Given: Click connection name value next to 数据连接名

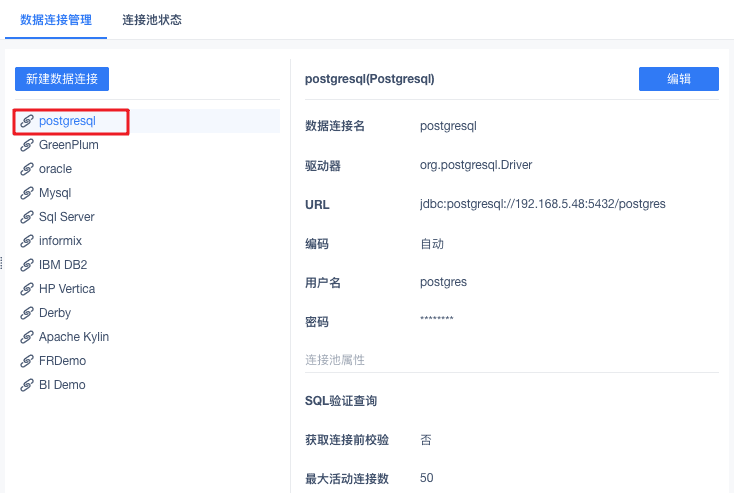Looking at the screenshot, I should [448, 126].
